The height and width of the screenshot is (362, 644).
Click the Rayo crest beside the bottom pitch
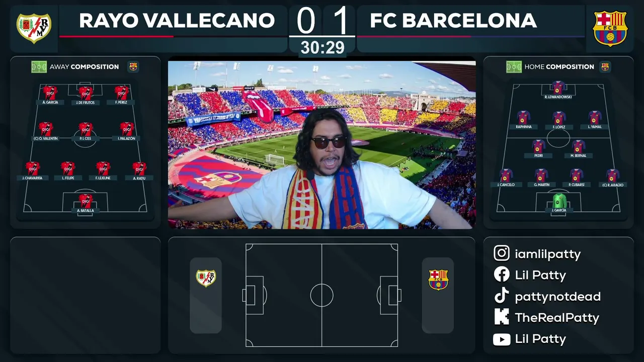point(206,278)
